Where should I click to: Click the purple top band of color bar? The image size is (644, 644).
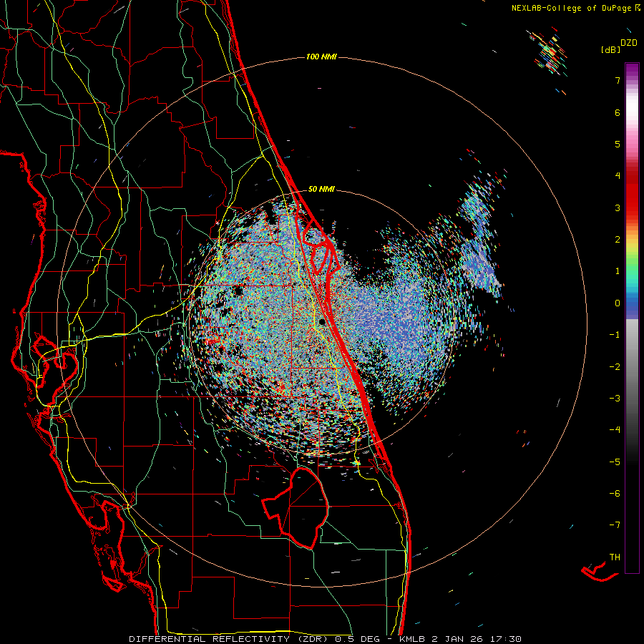point(632,70)
